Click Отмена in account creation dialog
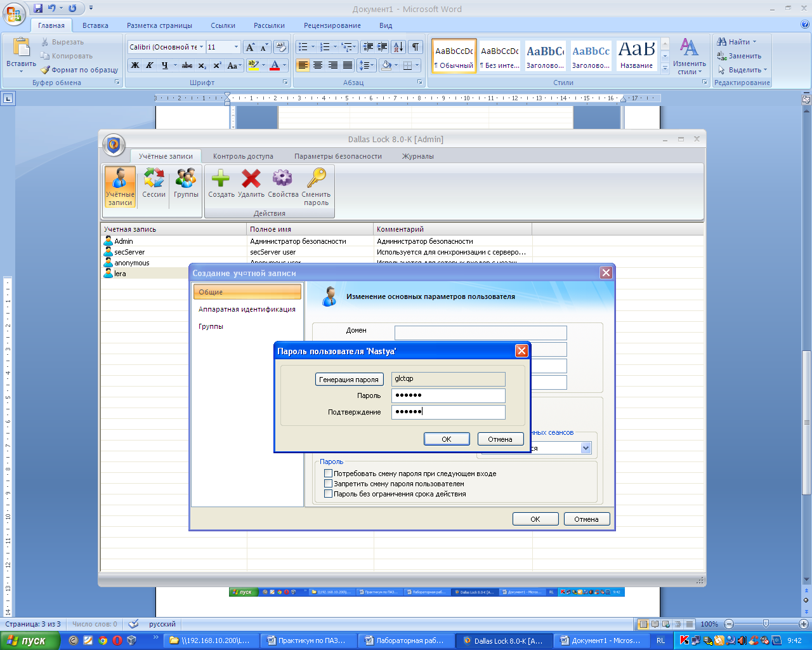Screen dimensions: 812x650 [587, 519]
